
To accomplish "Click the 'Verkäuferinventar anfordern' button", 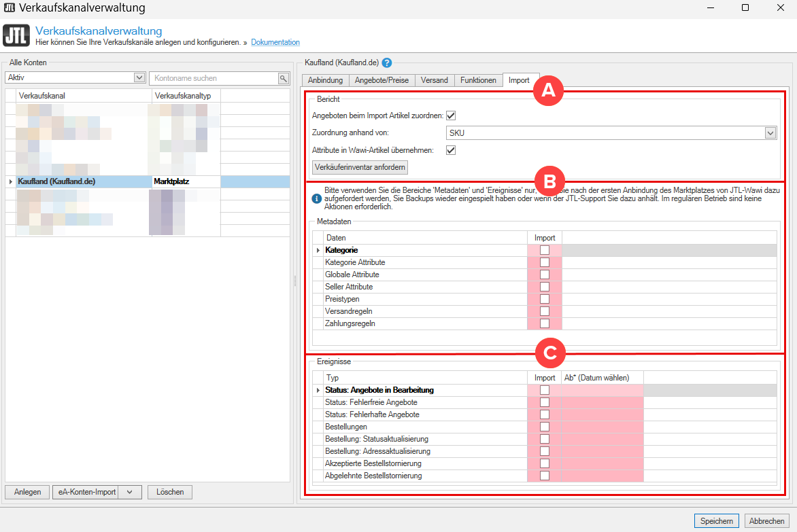I will point(360,167).
